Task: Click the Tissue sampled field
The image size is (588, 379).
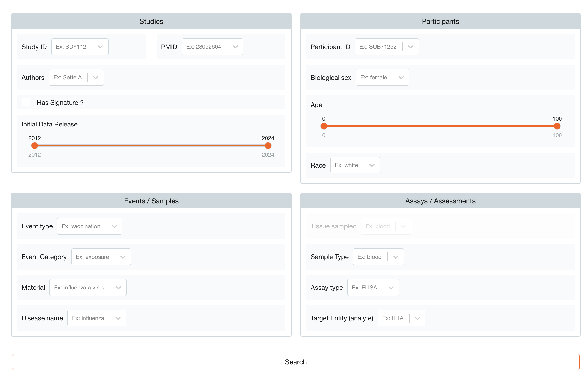Action: 386,226
